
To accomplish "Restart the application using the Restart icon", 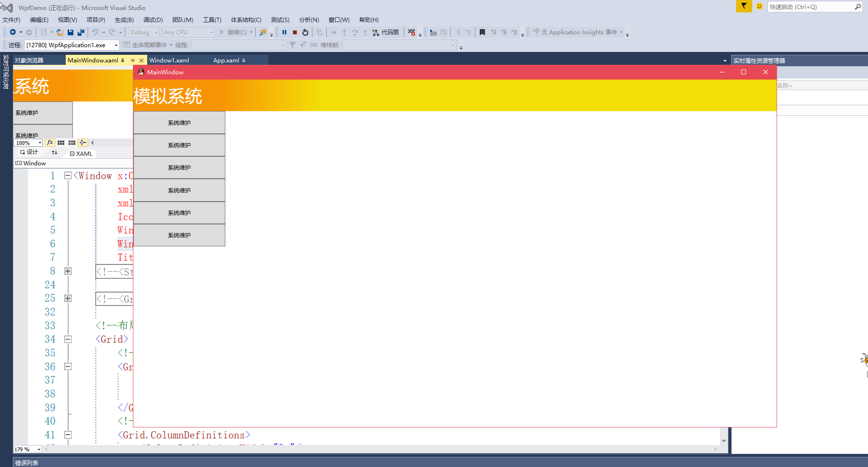I will [x=305, y=32].
